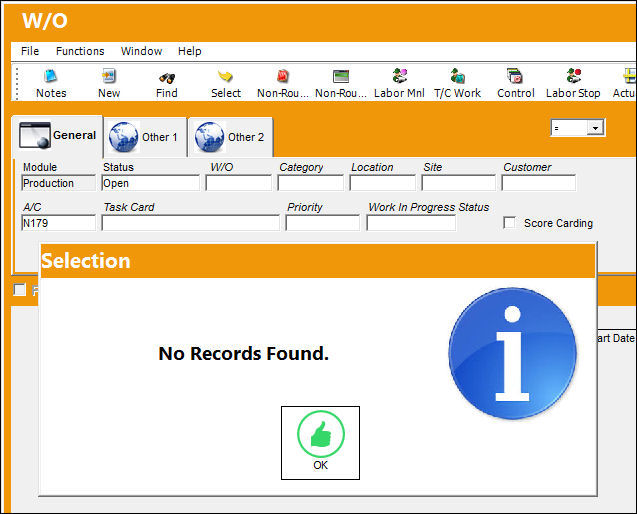Click the New work order icon
Viewport: 637px width, 514px height.
(x=109, y=83)
